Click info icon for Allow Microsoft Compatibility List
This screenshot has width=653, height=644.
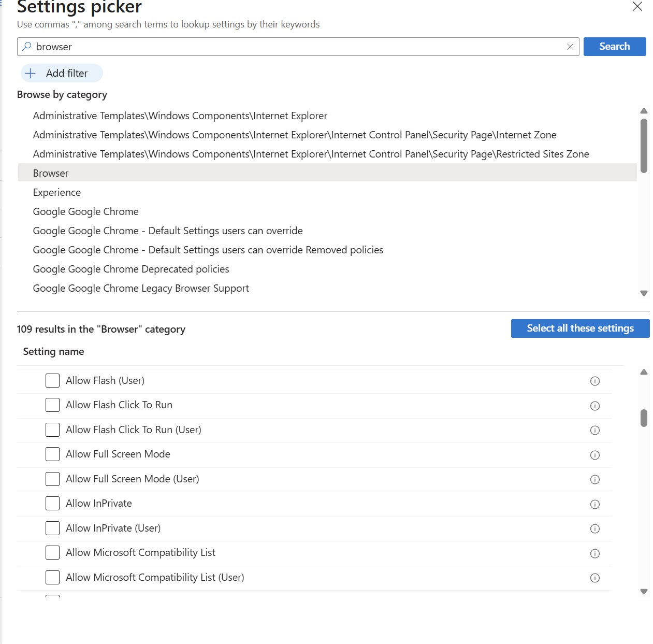click(594, 553)
